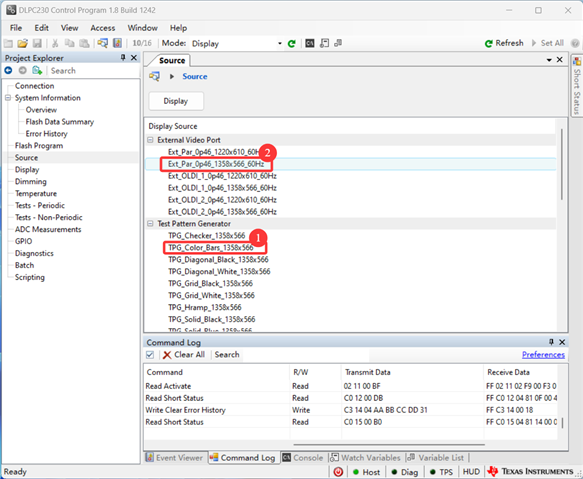The height and width of the screenshot is (479, 583).
Task: Collapse the External Video Port group
Action: point(151,140)
